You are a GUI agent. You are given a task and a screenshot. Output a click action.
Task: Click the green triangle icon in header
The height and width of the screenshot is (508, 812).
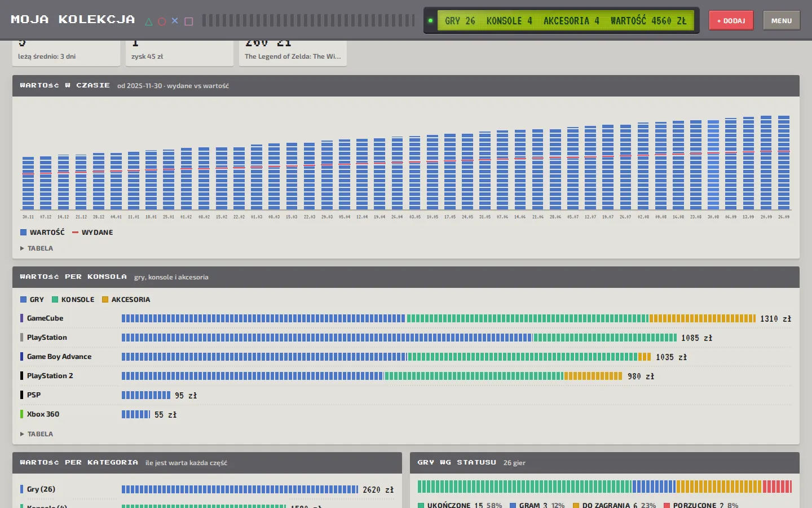[x=149, y=21]
